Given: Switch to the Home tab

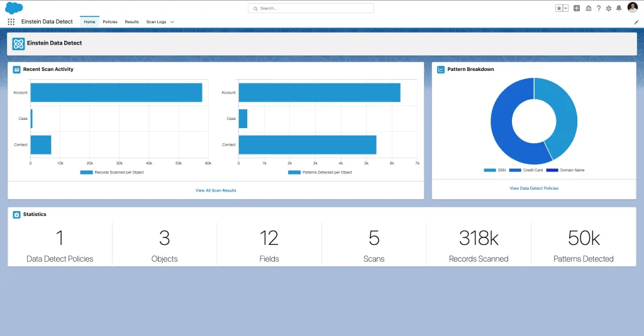Looking at the screenshot, I should click(x=89, y=22).
